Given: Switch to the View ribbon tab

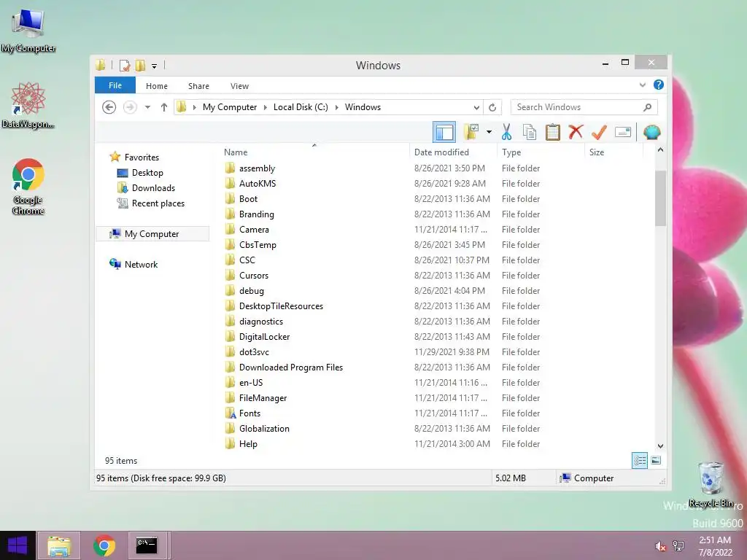Looking at the screenshot, I should 239,86.
